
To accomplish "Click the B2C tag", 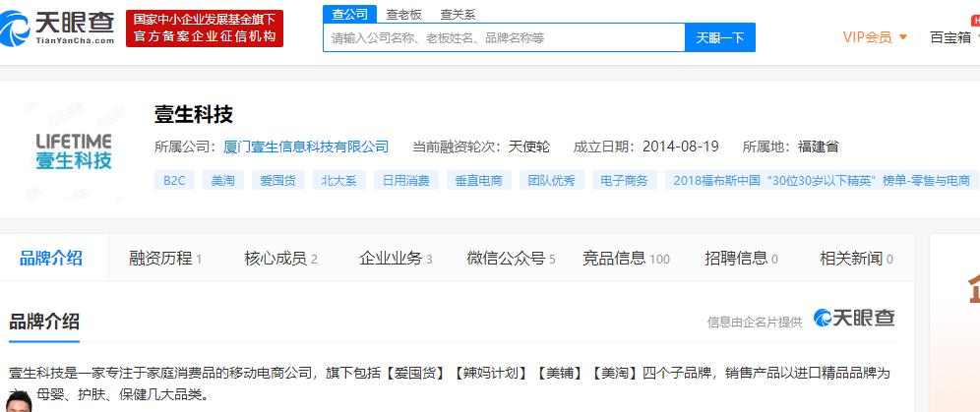I will pos(174,180).
